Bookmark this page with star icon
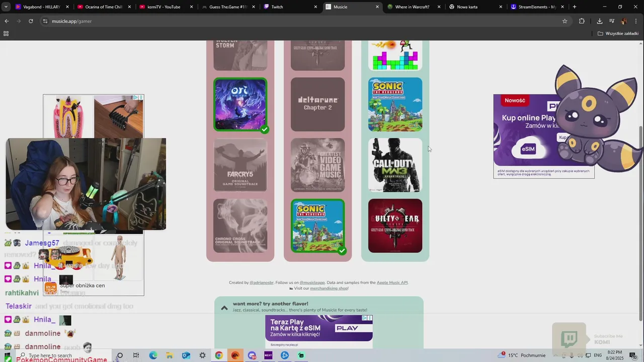The image size is (644, 362). pos(565,21)
